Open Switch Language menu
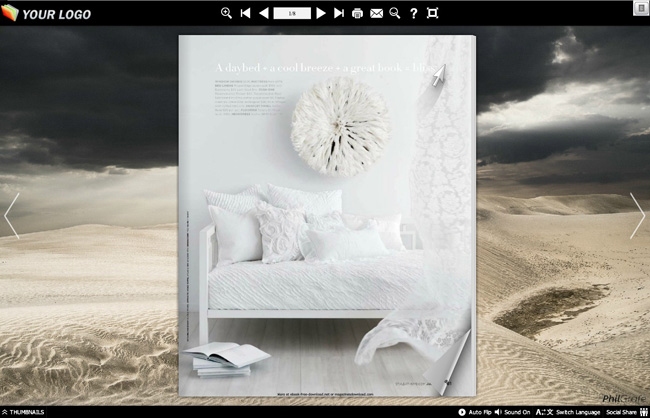Screen dimensions: 650x418 tap(568, 412)
